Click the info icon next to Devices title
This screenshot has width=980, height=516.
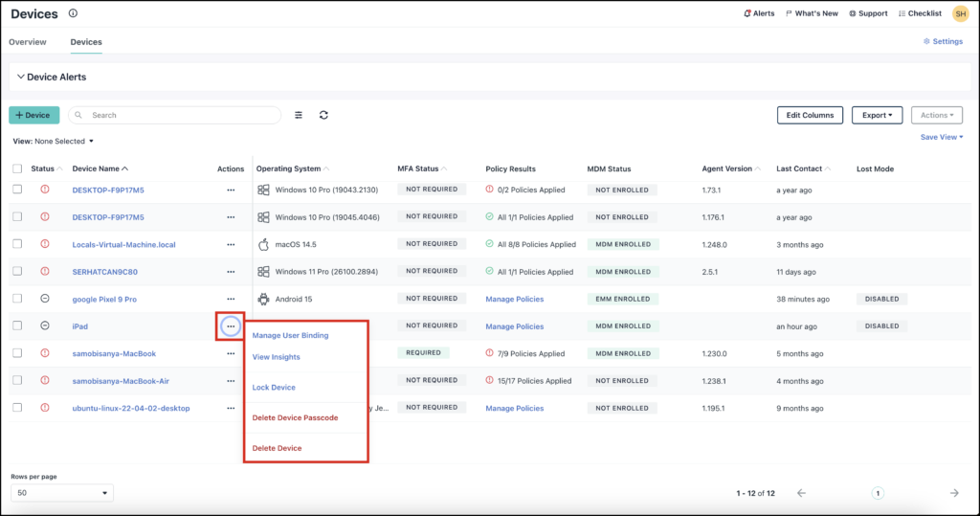pos(73,13)
